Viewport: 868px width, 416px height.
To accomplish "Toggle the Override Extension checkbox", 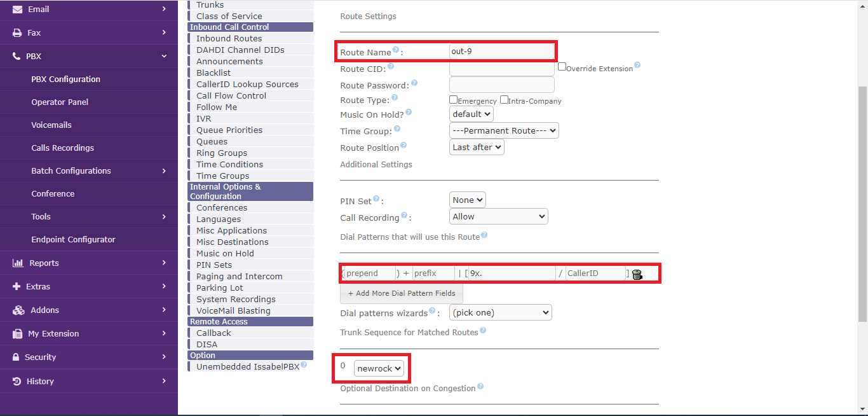I will pos(562,67).
